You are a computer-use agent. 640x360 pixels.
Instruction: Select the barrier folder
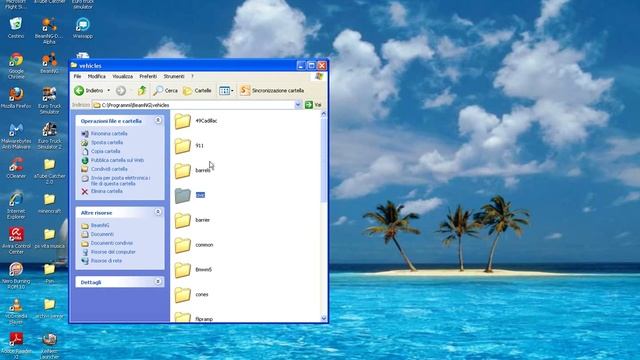pyautogui.click(x=192, y=220)
